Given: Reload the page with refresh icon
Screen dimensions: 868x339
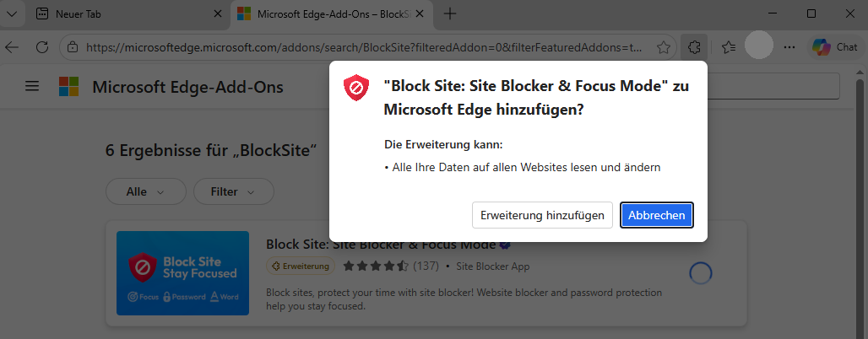Looking at the screenshot, I should pyautogui.click(x=41, y=47).
